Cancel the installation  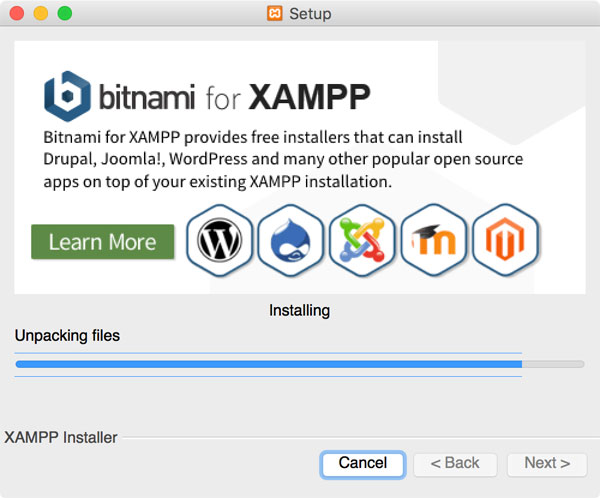363,464
